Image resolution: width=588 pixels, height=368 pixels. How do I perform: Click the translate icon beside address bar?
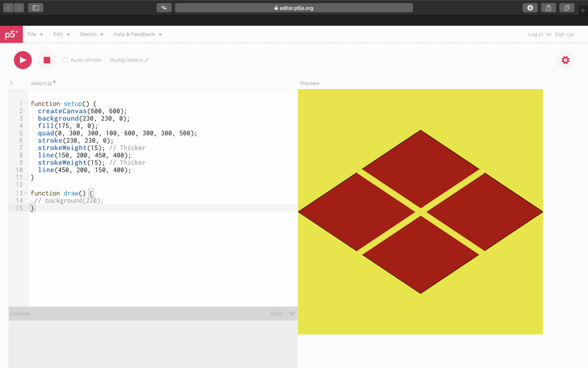(x=164, y=7)
